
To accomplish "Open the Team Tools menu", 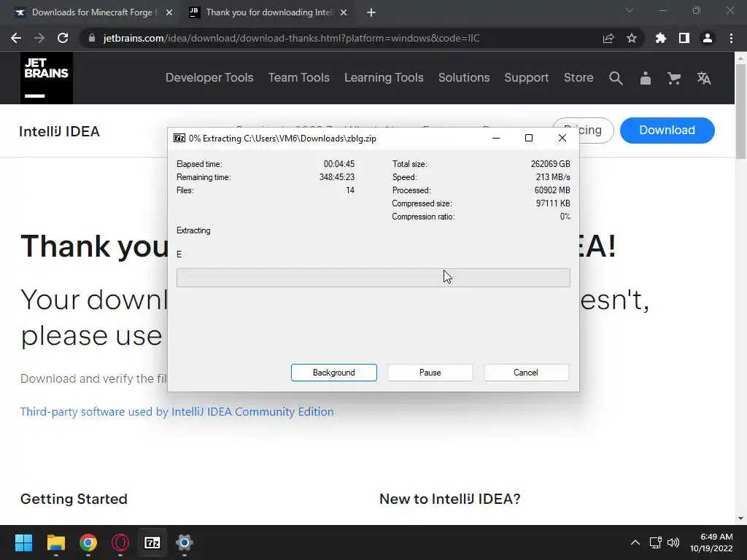I will (298, 77).
